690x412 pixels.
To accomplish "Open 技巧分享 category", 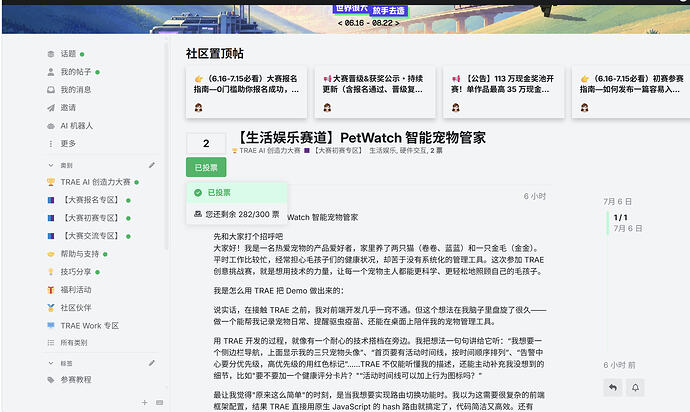I will pyautogui.click(x=73, y=272).
